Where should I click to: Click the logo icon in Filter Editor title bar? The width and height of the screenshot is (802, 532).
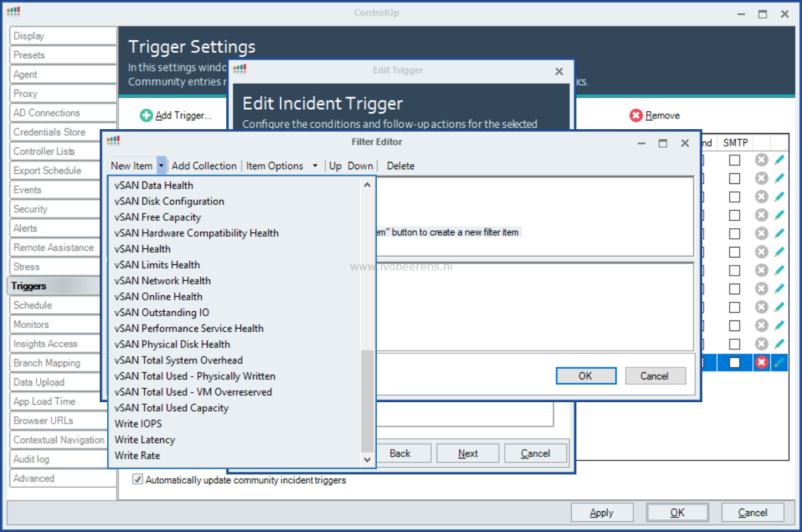pos(113,141)
